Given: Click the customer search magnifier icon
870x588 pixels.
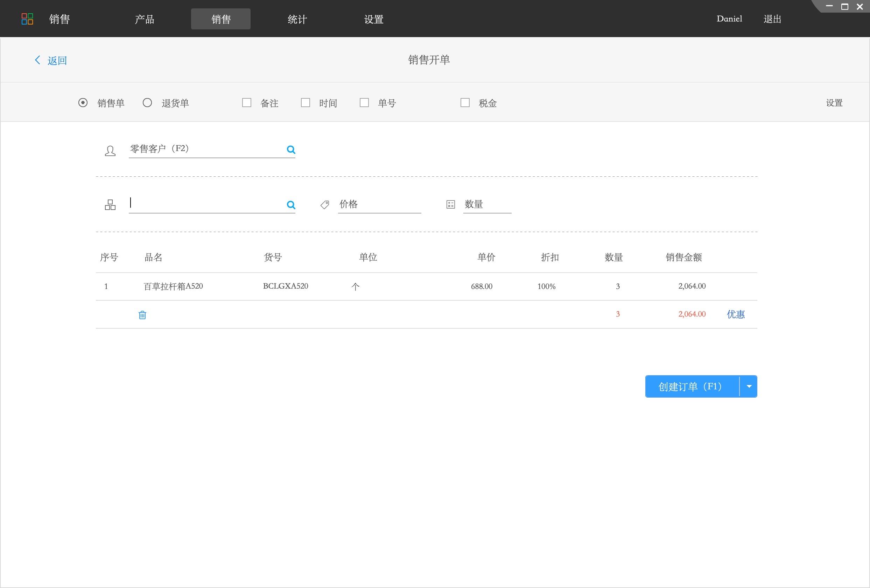Looking at the screenshot, I should (291, 150).
